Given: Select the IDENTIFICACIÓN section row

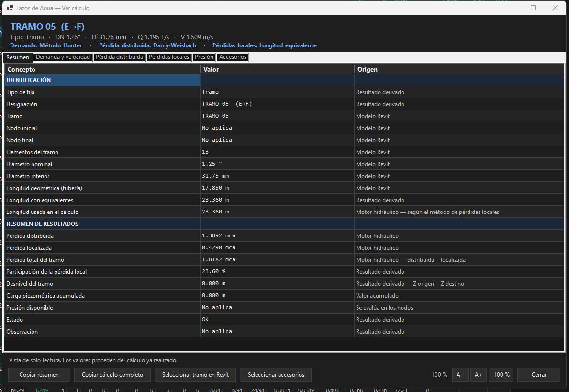Looking at the screenshot, I should point(284,80).
